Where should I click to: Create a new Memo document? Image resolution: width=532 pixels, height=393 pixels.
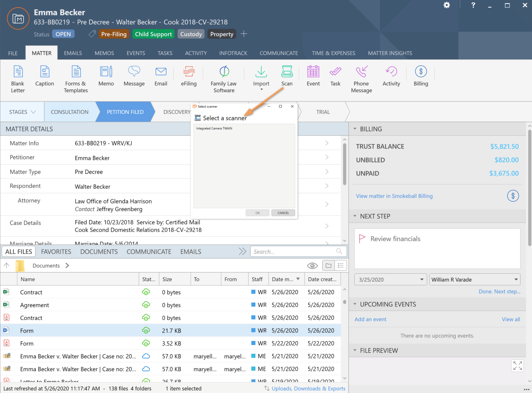(x=106, y=76)
